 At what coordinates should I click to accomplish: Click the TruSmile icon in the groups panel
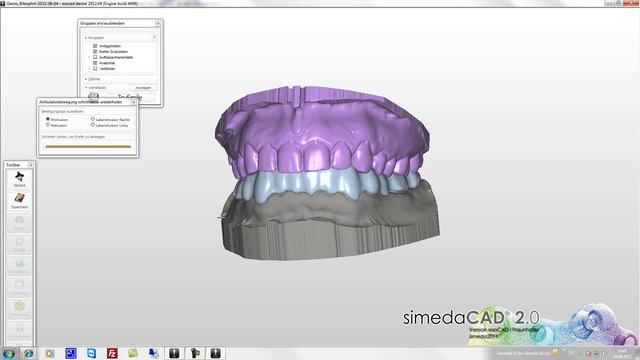click(x=93, y=96)
